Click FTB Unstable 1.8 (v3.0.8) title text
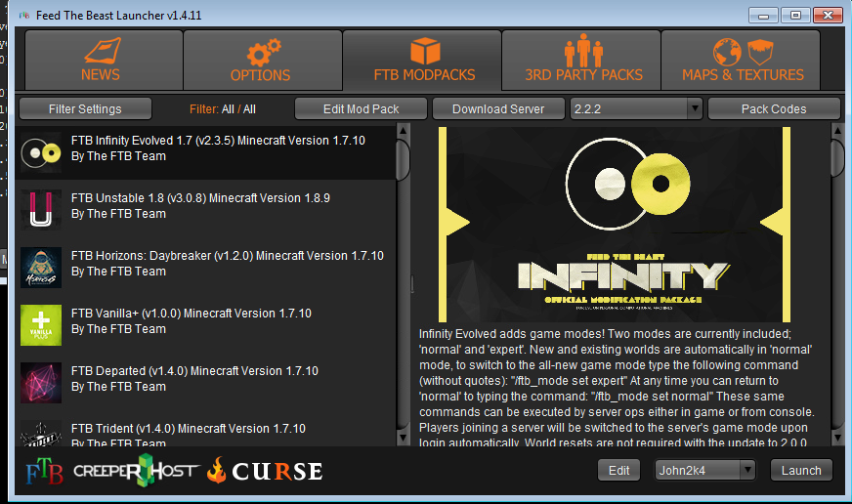This screenshot has height=504, width=852. tap(200, 197)
